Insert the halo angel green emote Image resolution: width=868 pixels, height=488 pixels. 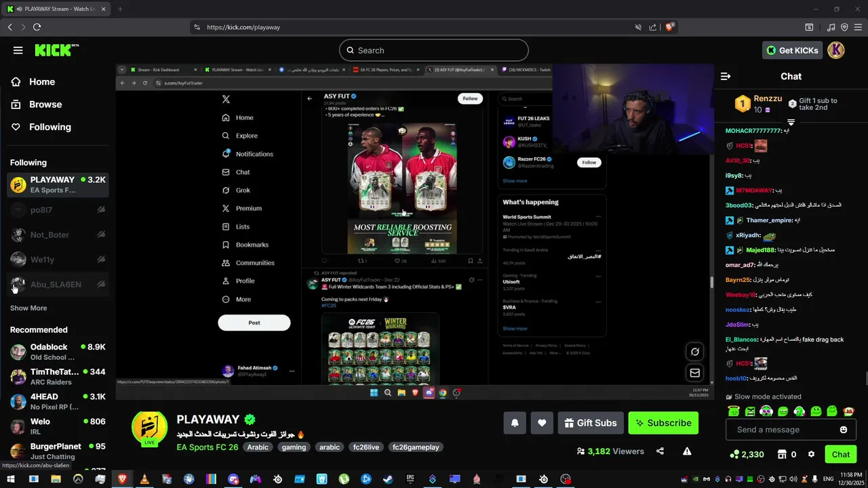734,411
